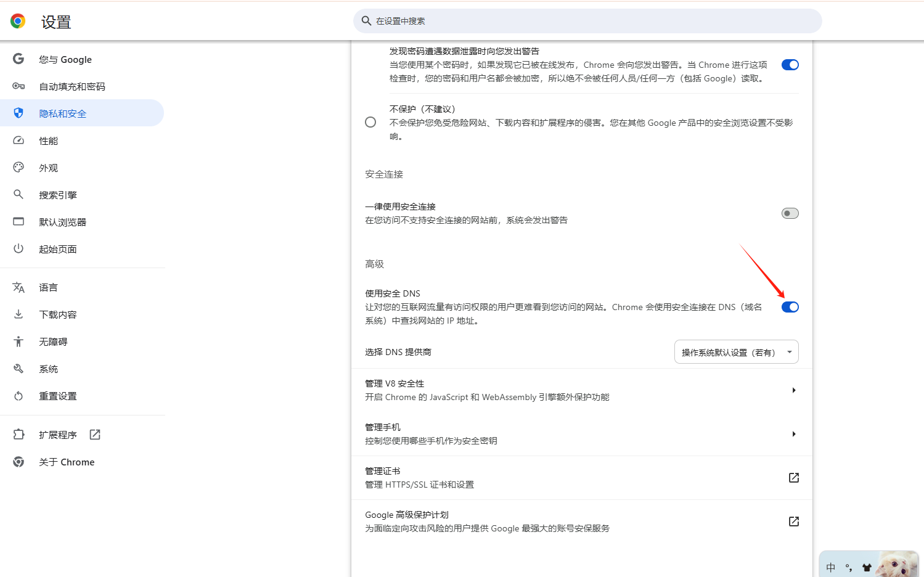The height and width of the screenshot is (577, 924).
Task: Click the external link icon beside 扩展程序
Action: (x=95, y=435)
